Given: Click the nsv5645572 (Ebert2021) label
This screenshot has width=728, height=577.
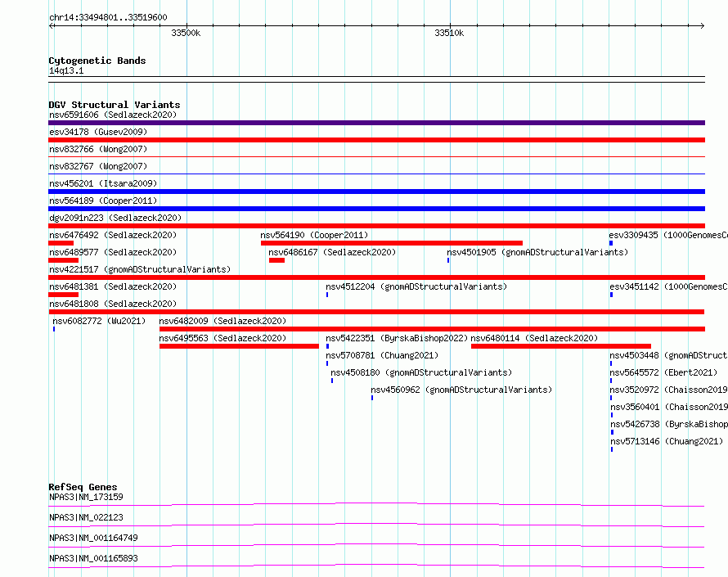Looking at the screenshot, I should pos(663,372).
